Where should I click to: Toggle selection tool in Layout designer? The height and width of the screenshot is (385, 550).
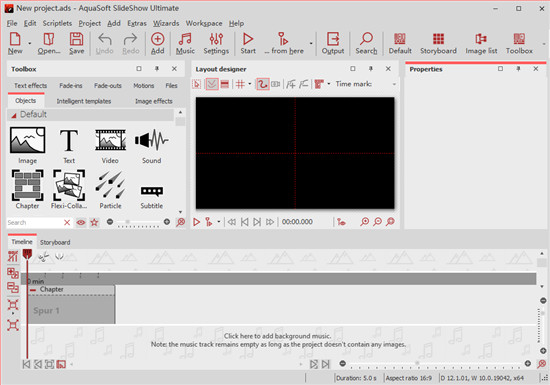(x=197, y=84)
